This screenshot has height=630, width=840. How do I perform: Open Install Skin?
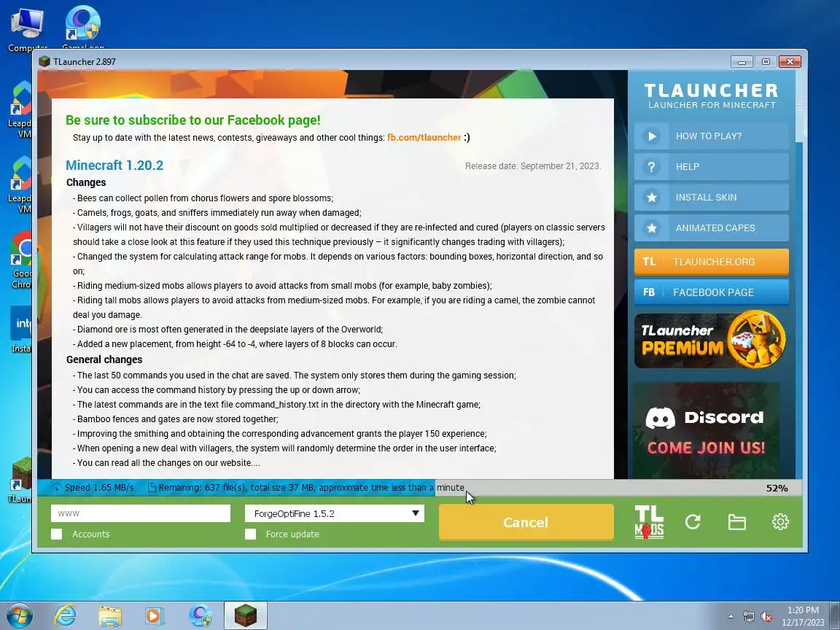click(712, 197)
